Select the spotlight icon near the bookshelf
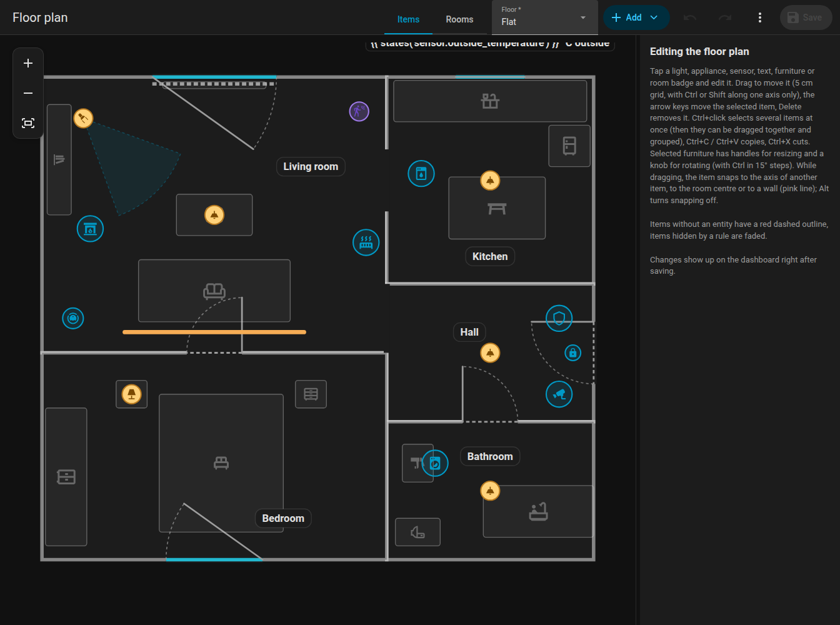840x625 pixels. tap(83, 118)
